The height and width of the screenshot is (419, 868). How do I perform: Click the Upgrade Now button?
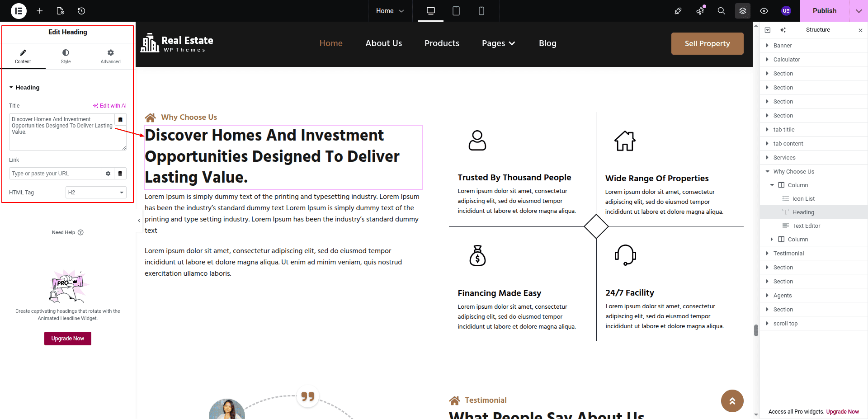click(x=68, y=339)
